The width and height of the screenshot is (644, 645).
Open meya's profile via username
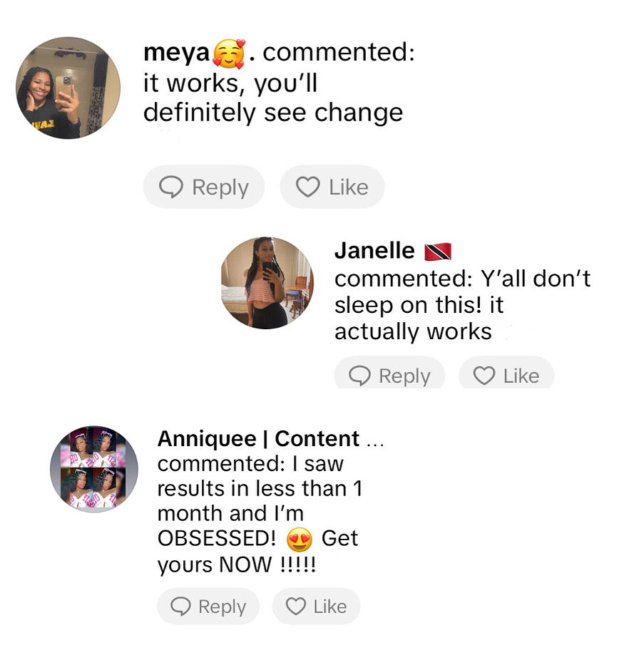point(177,53)
